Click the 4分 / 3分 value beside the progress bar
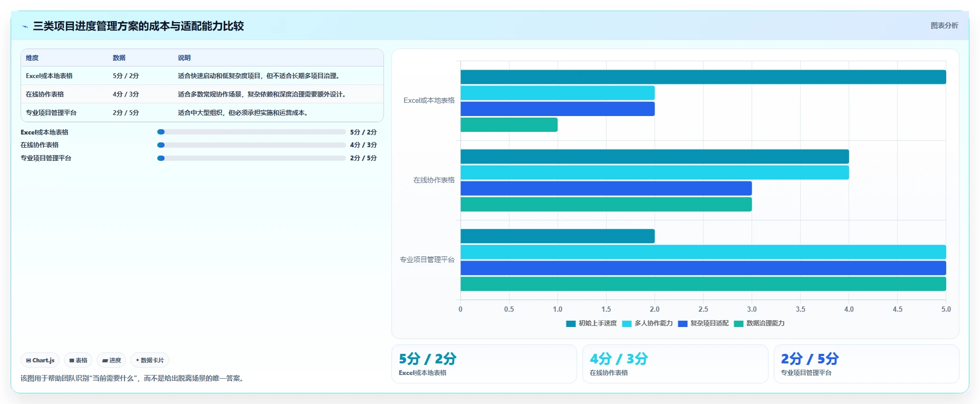 (x=363, y=145)
